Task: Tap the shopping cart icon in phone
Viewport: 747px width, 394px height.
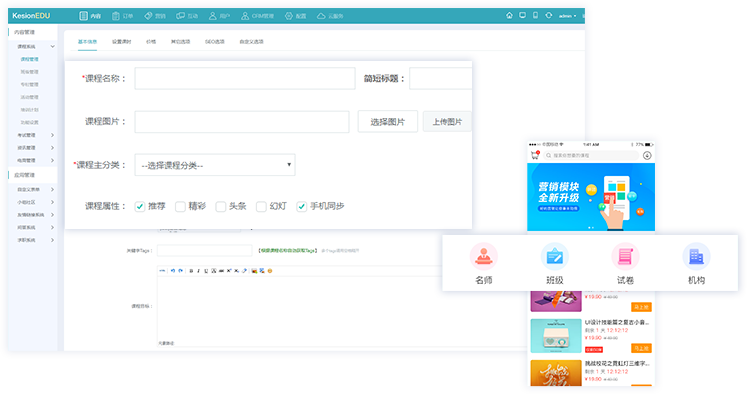Action: (535, 155)
